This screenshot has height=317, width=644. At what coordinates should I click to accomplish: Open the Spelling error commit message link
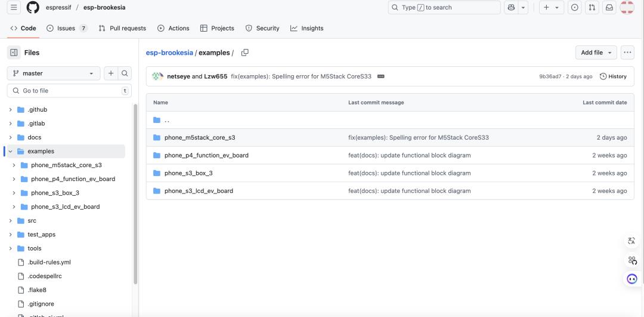[x=419, y=138]
